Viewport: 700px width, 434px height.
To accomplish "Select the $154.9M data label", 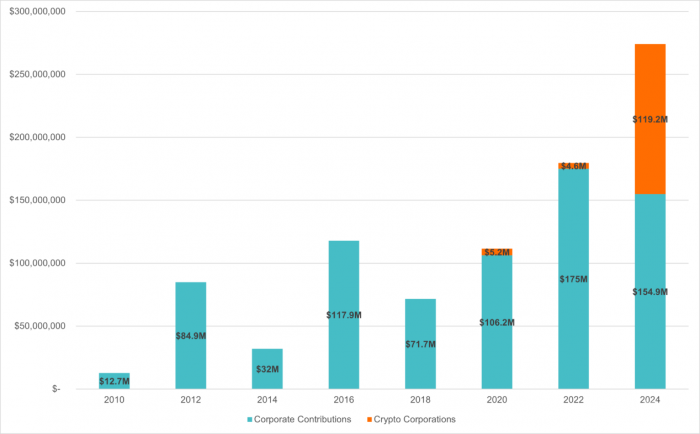I will coord(650,291).
